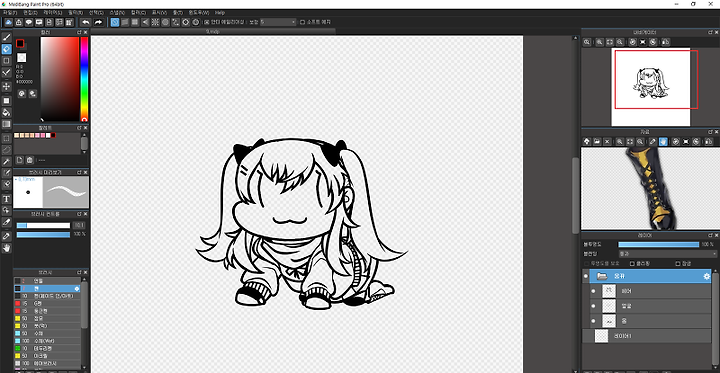
Task: Open image file icon in Reference panel
Action: click(597, 141)
